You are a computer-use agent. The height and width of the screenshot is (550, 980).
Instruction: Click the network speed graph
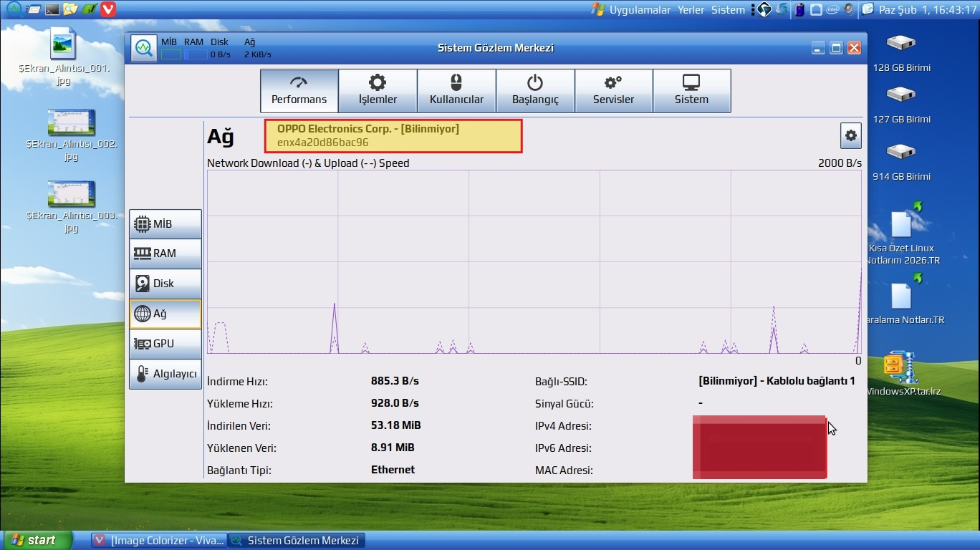(x=534, y=262)
